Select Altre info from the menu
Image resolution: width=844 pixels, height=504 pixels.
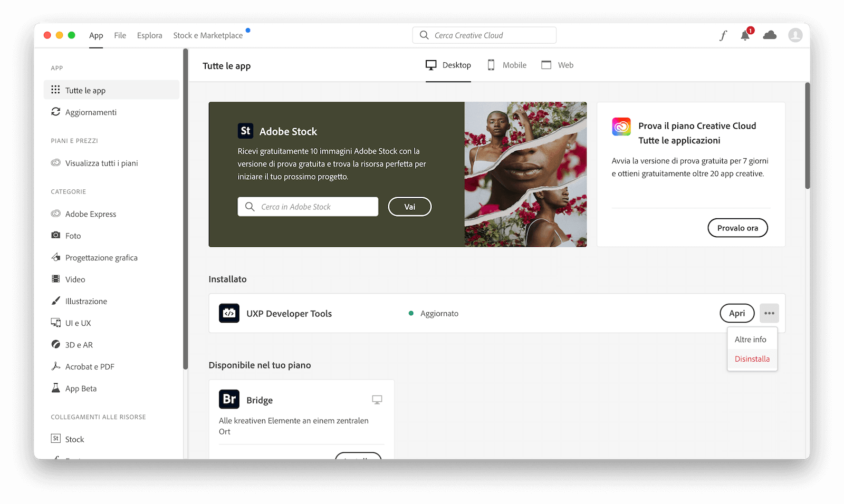(x=752, y=340)
